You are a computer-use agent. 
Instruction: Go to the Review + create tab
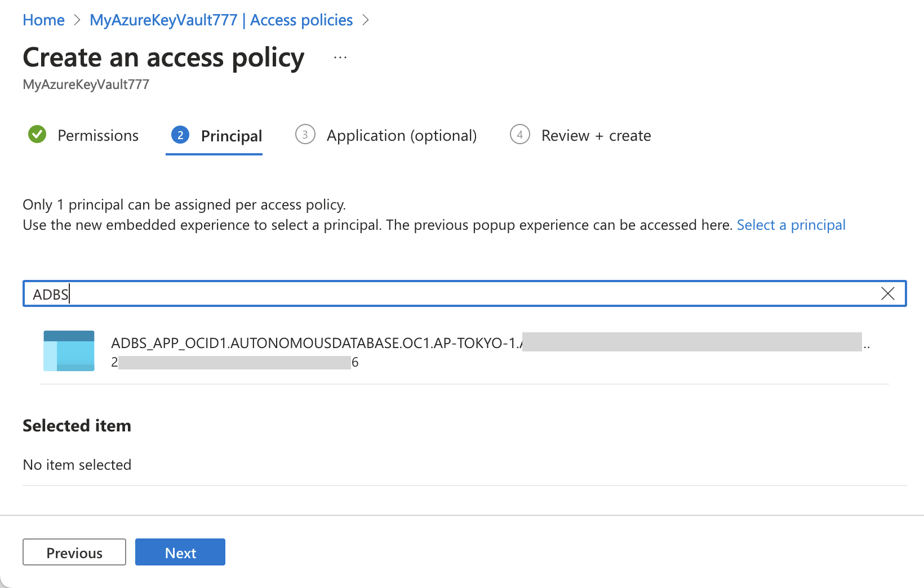click(x=596, y=136)
